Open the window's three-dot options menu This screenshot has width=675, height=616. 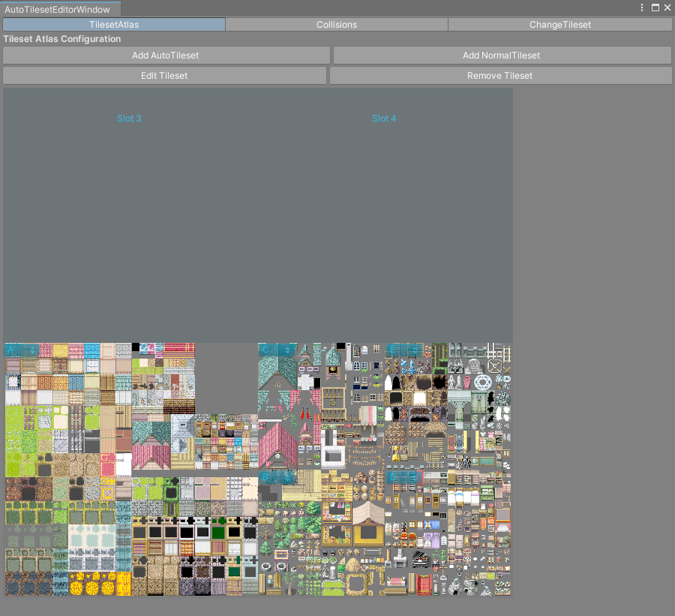[642, 8]
